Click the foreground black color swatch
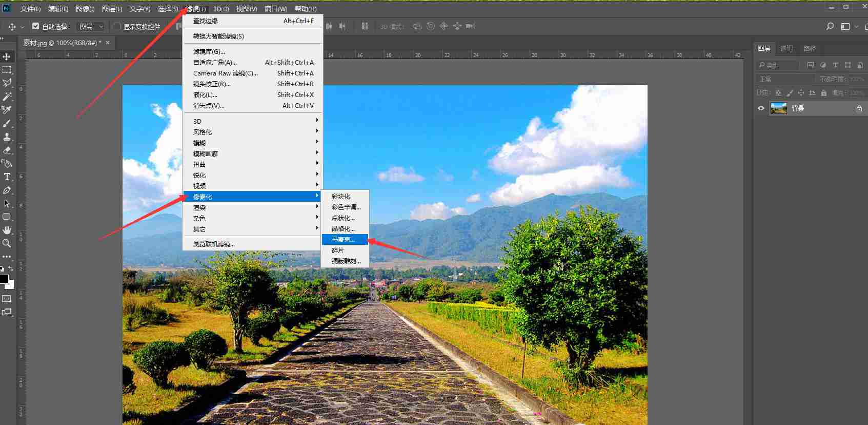The image size is (868, 425). click(x=4, y=279)
